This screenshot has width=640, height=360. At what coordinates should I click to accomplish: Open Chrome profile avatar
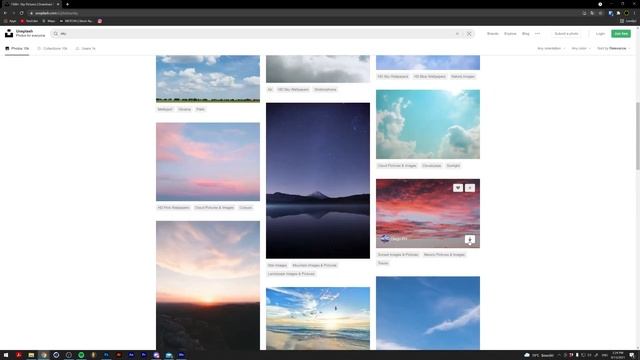click(x=627, y=13)
